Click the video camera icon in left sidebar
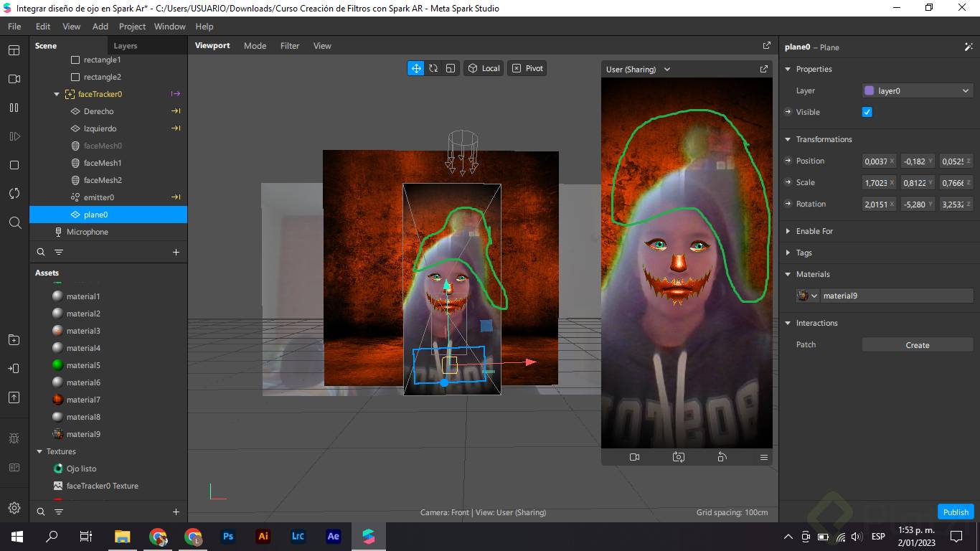Viewport: 980px width, 551px height. [14, 79]
